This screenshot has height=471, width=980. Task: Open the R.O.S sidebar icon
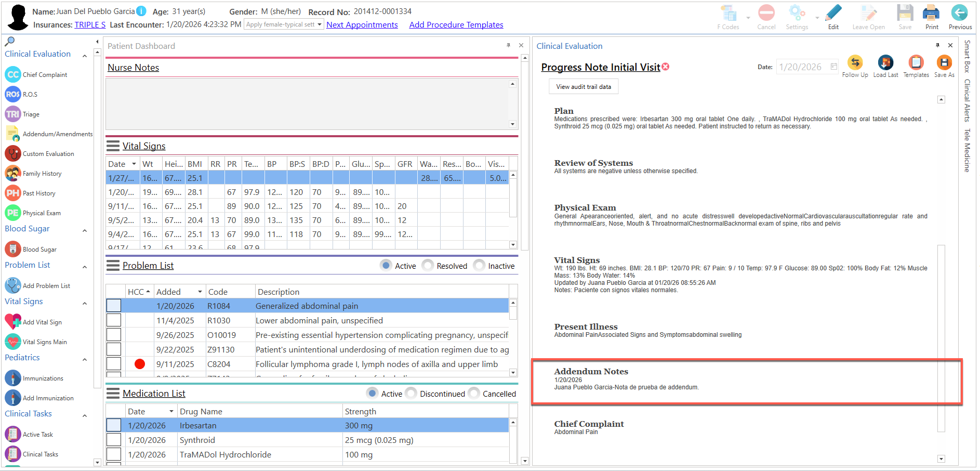tap(13, 94)
